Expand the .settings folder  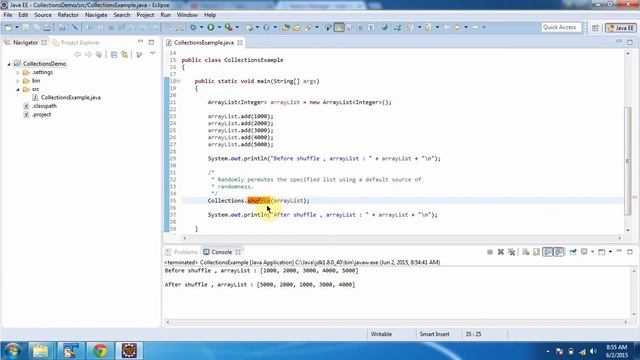point(18,73)
